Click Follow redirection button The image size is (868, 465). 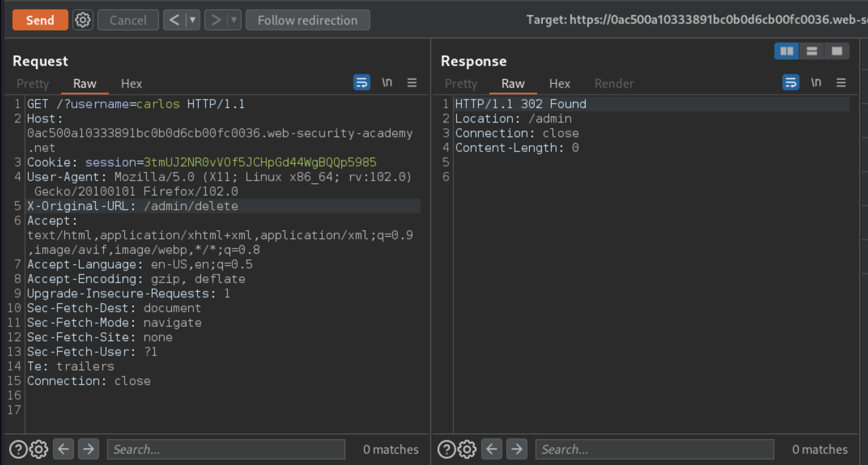[308, 20]
